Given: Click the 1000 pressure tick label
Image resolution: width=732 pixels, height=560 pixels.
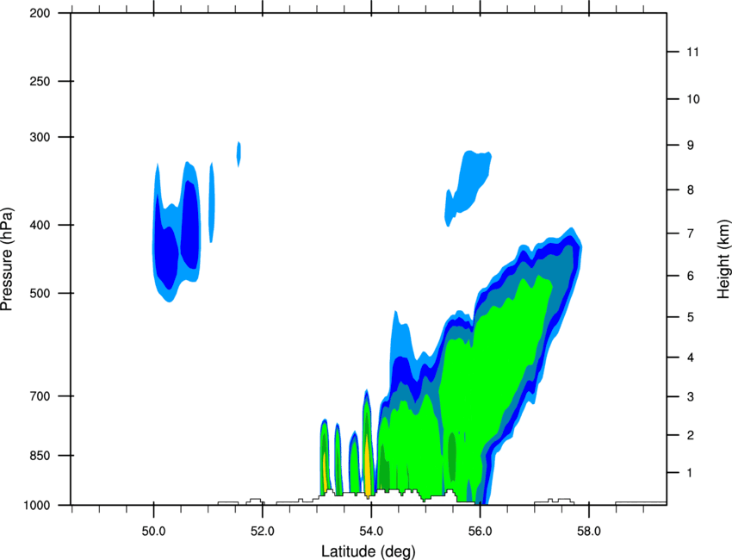Looking at the screenshot, I should pos(36,505).
